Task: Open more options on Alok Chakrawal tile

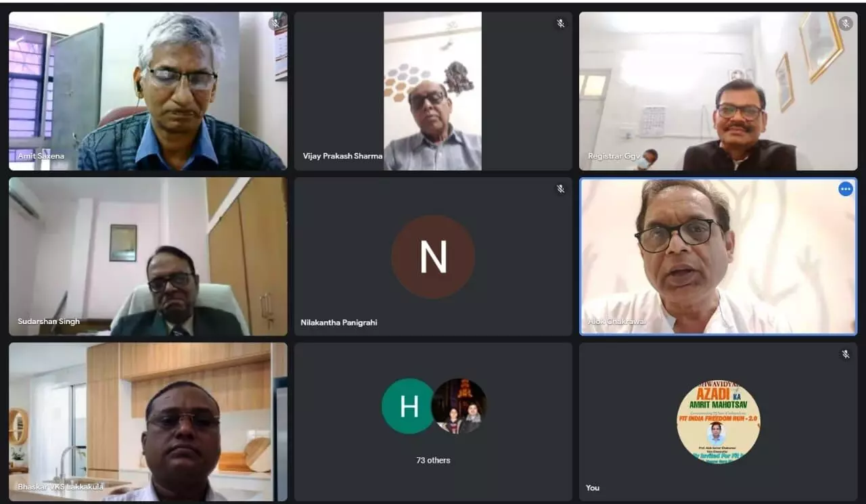Action: click(x=846, y=189)
